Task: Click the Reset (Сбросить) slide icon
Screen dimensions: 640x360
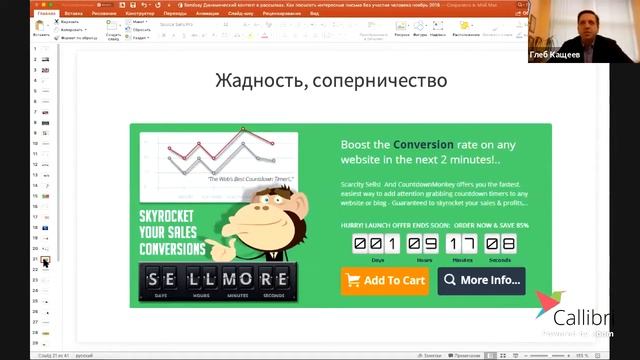Action: pyautogui.click(x=128, y=30)
